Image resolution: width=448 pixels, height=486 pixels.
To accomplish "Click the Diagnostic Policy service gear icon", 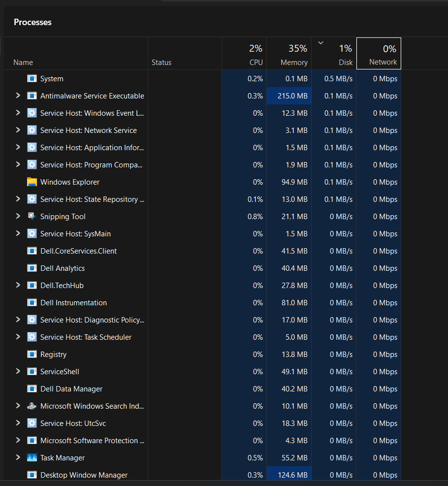I will 32,320.
